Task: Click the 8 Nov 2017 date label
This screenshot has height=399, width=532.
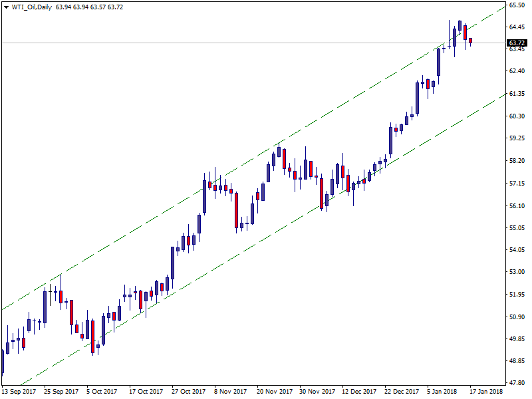Action: pyautogui.click(x=231, y=392)
